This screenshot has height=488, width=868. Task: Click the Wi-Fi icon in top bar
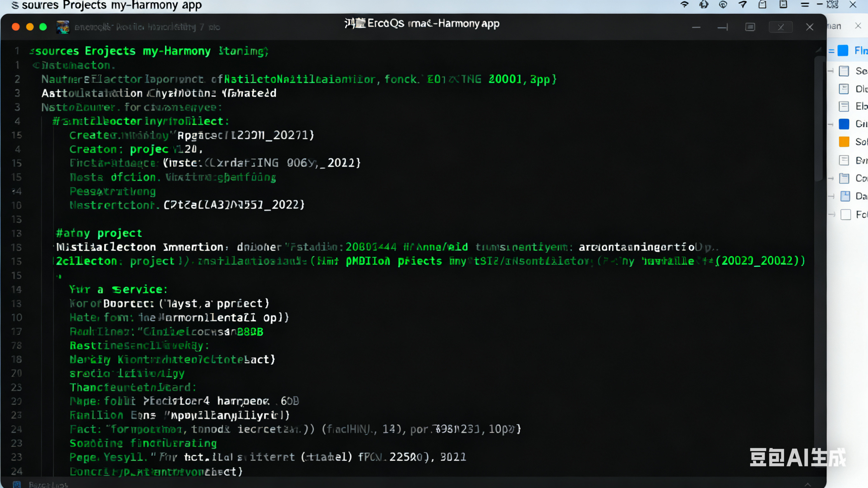684,5
